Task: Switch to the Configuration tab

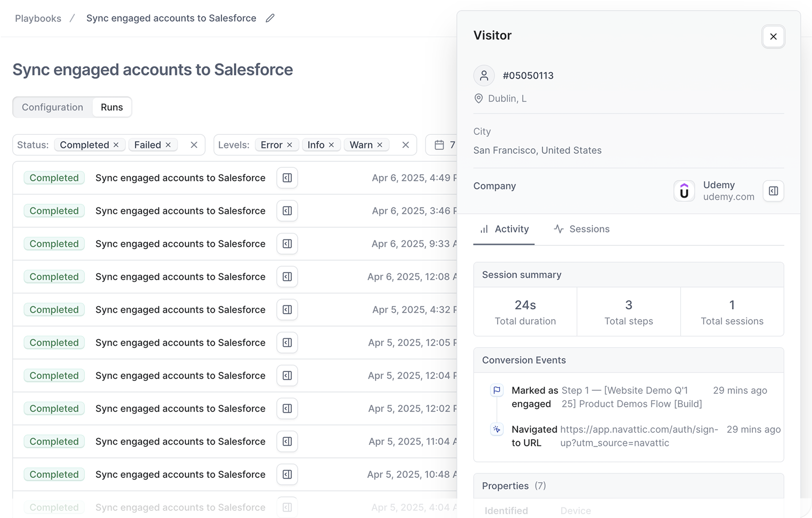Action: pos(52,107)
